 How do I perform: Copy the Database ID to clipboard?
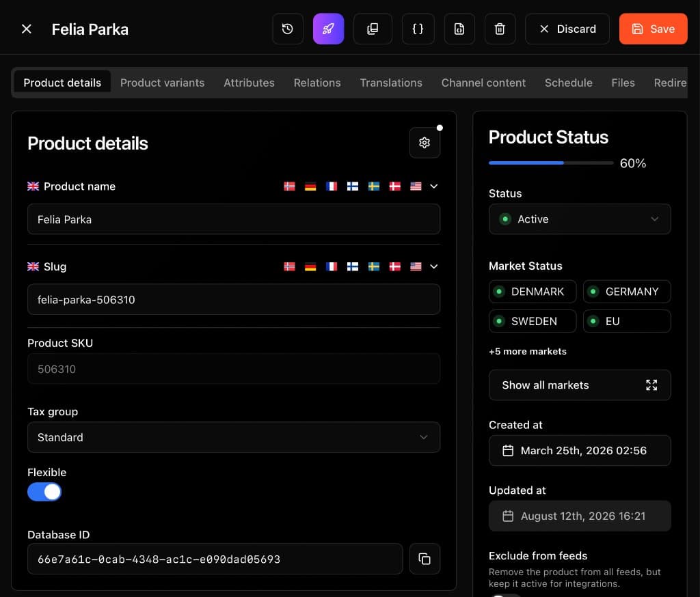(425, 559)
